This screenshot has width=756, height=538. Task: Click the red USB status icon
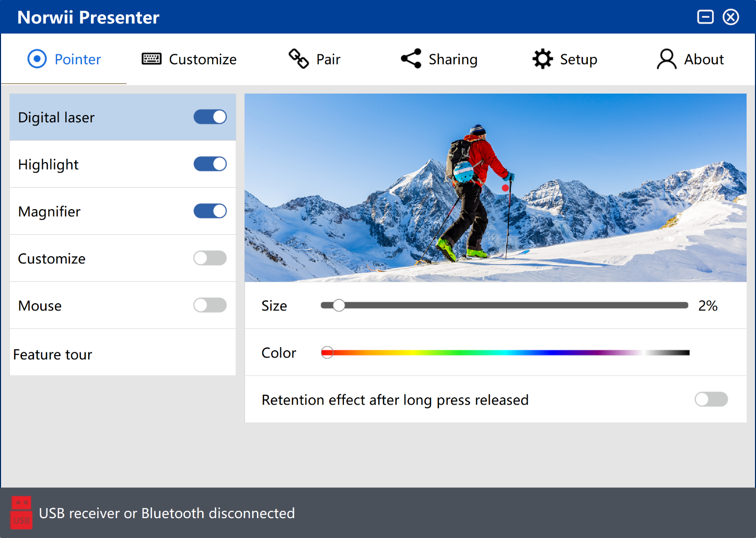(21, 513)
